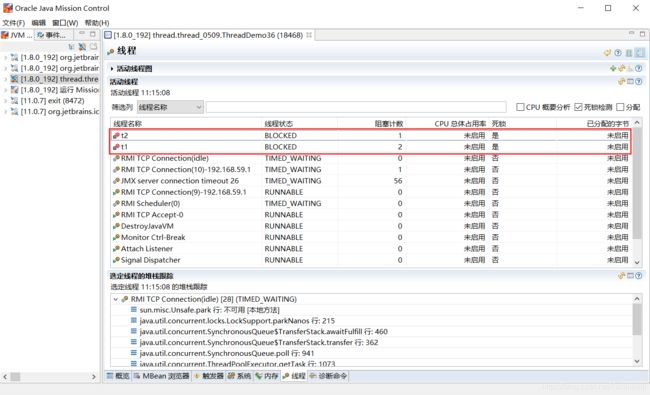The width and height of the screenshot is (650, 395).
Task: Click the thread icon next to t1
Action: [116, 147]
